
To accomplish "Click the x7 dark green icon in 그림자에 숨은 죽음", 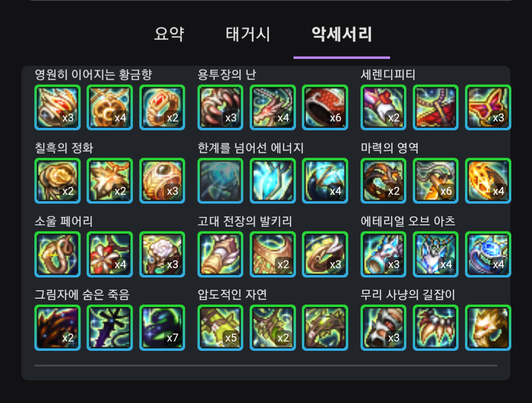I will pos(162,327).
